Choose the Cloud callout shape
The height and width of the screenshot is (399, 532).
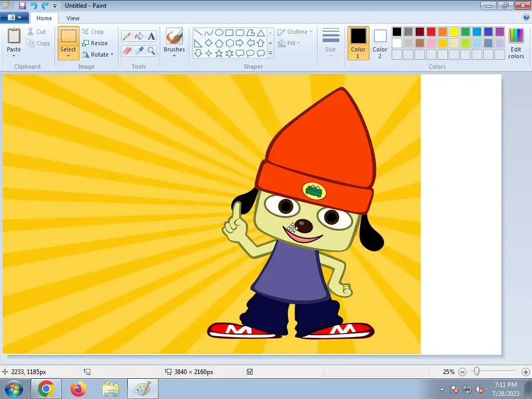tap(261, 54)
